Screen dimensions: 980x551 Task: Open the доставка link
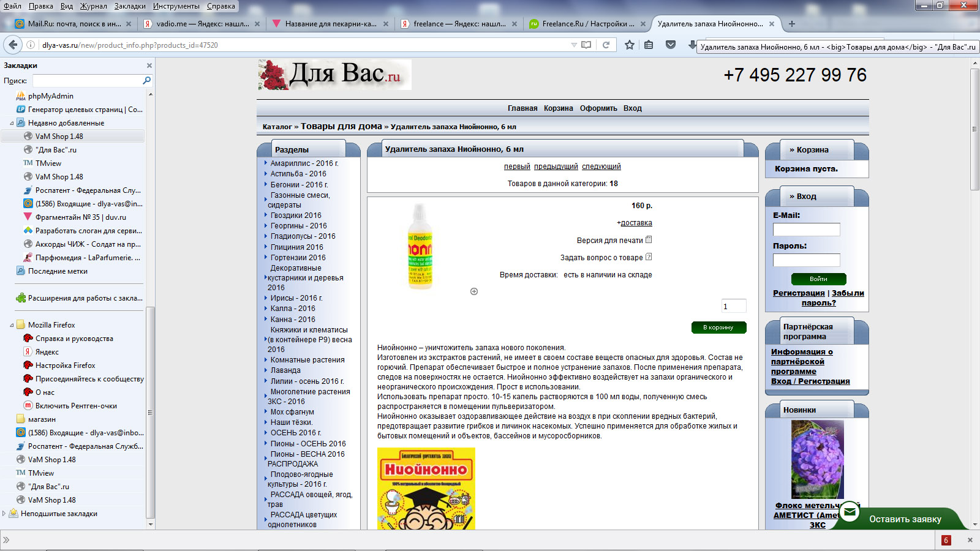coord(636,223)
